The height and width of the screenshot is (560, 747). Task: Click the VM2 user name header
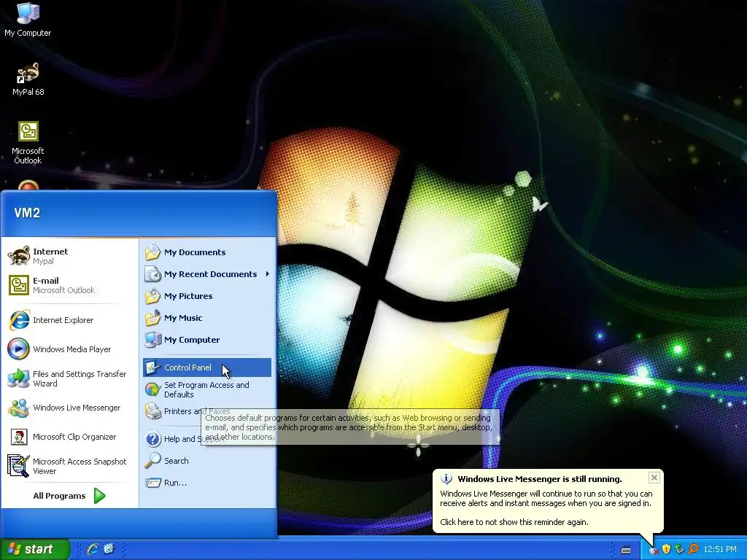point(27,213)
